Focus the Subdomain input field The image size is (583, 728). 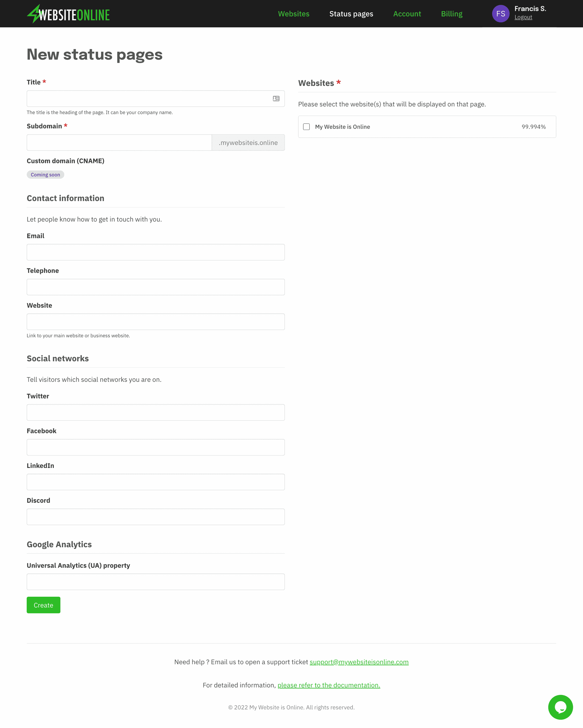click(119, 142)
